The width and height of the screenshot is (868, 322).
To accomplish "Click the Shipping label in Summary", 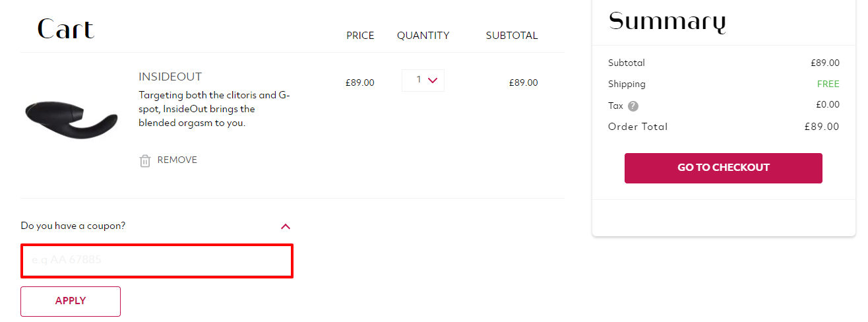I will [627, 84].
